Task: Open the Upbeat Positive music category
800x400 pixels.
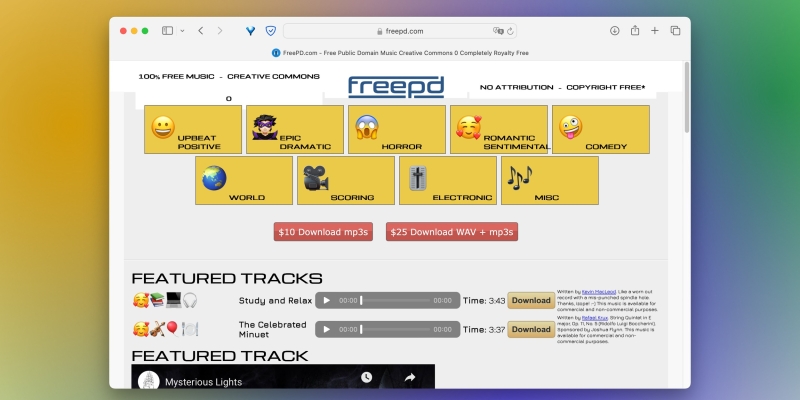Action: coord(193,129)
